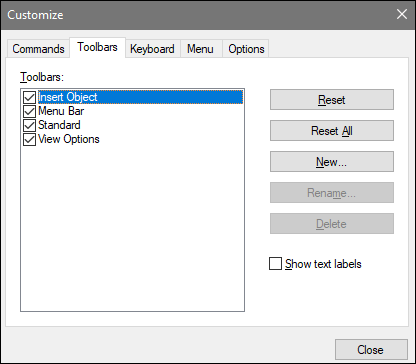The image size is (416, 364).
Task: Select the Toolbars tab
Action: tap(97, 47)
